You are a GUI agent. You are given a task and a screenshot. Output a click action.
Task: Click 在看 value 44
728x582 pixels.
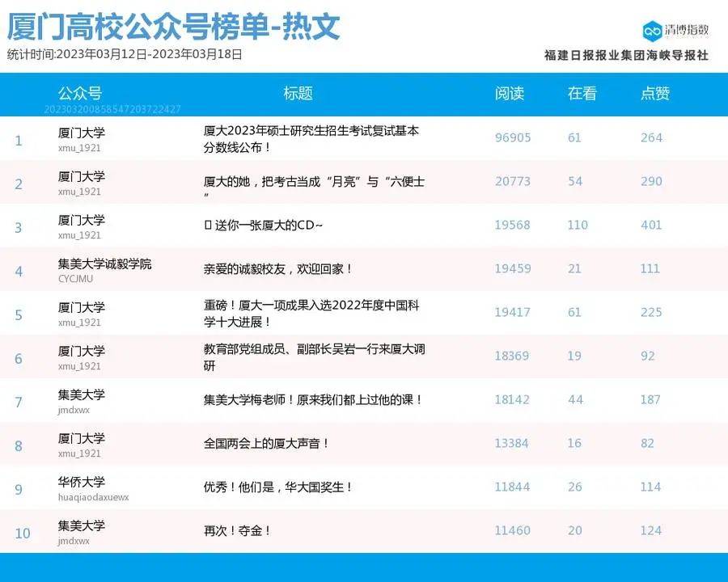tap(575, 399)
